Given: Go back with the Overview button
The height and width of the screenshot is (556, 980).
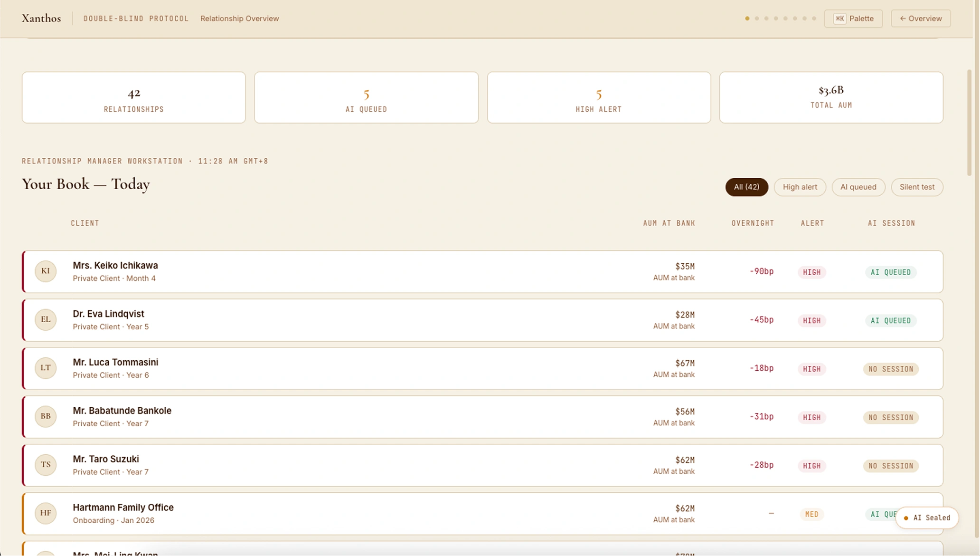Looking at the screenshot, I should tap(920, 19).
